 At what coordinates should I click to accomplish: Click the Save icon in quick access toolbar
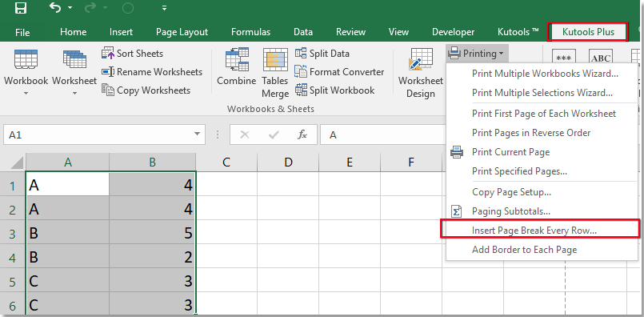(x=21, y=7)
